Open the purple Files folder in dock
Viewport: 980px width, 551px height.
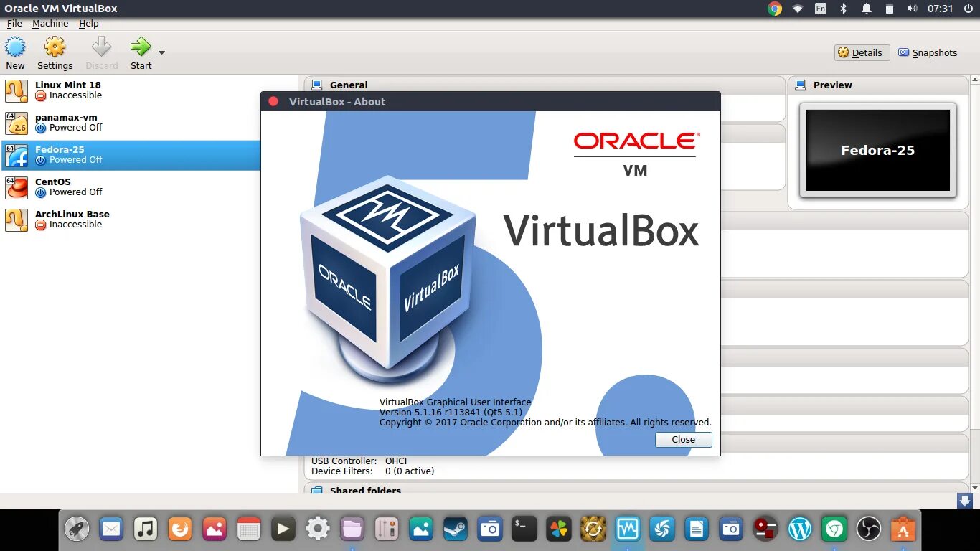pos(352,529)
